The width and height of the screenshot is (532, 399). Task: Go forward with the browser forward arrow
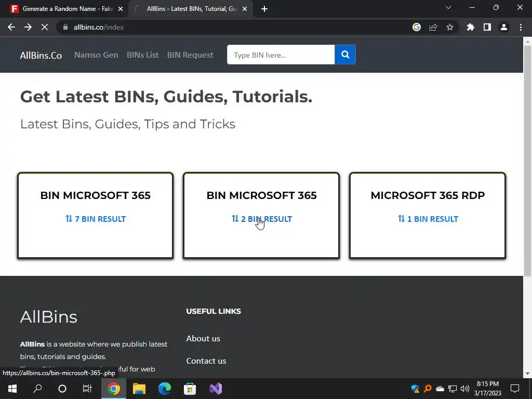(x=28, y=27)
